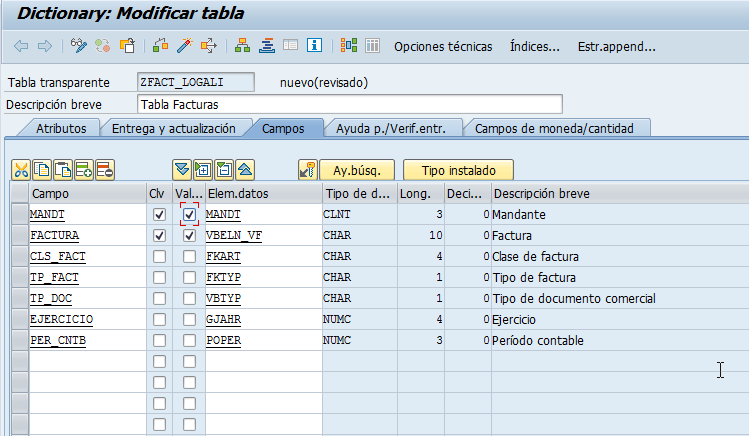749x436 pixels.
Task: Select the Campos tab
Action: pyautogui.click(x=283, y=128)
